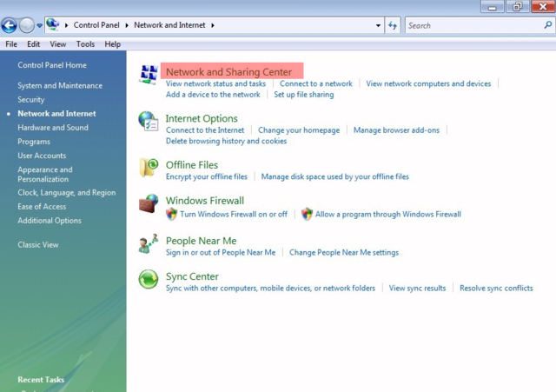Click the Back navigation arrow button
The width and height of the screenshot is (556, 392).
pos(9,25)
